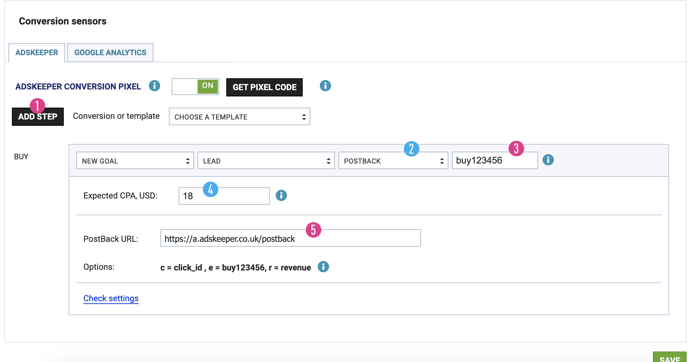The image size is (688, 362).
Task: Expand the Postback method dropdown
Action: click(393, 161)
